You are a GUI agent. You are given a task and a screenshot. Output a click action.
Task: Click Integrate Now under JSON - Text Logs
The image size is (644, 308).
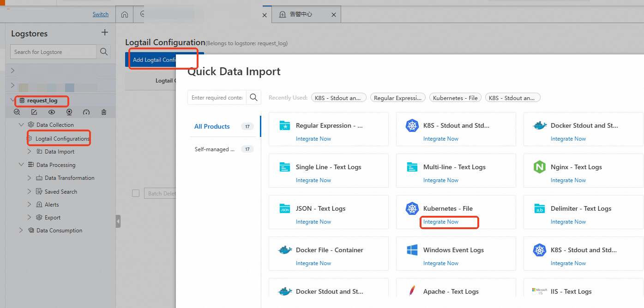pyautogui.click(x=313, y=222)
